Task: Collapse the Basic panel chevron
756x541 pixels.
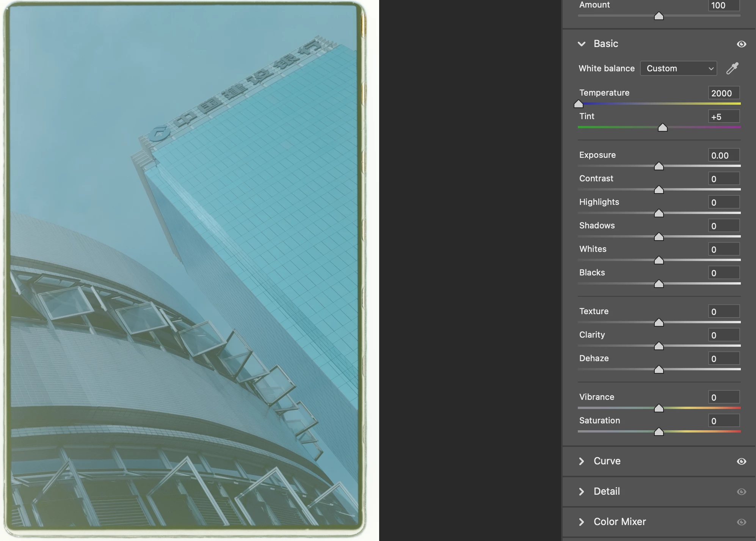Action: point(582,44)
